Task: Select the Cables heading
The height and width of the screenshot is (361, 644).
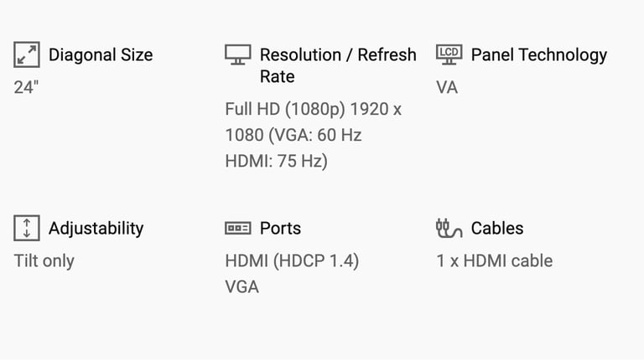Action: pyautogui.click(x=497, y=229)
